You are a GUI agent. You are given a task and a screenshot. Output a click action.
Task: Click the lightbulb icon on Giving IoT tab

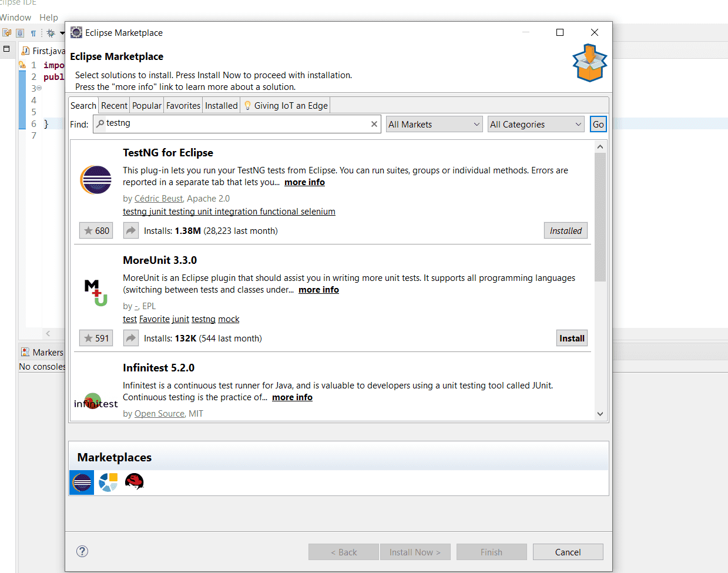coord(247,105)
